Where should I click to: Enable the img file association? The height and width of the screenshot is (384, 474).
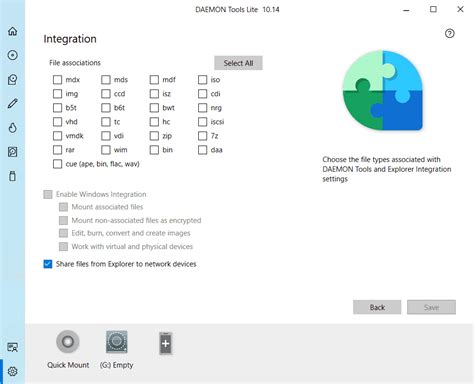coord(57,94)
